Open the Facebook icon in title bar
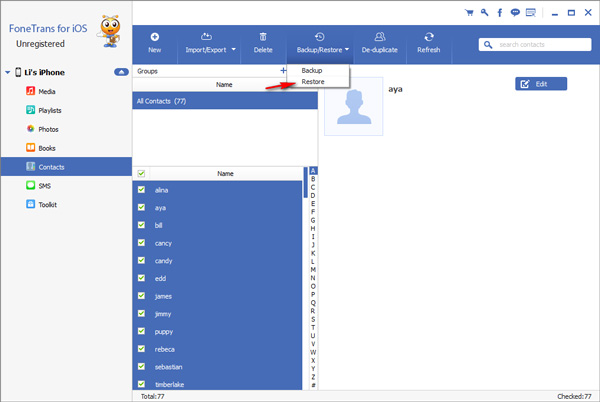 tap(500, 13)
